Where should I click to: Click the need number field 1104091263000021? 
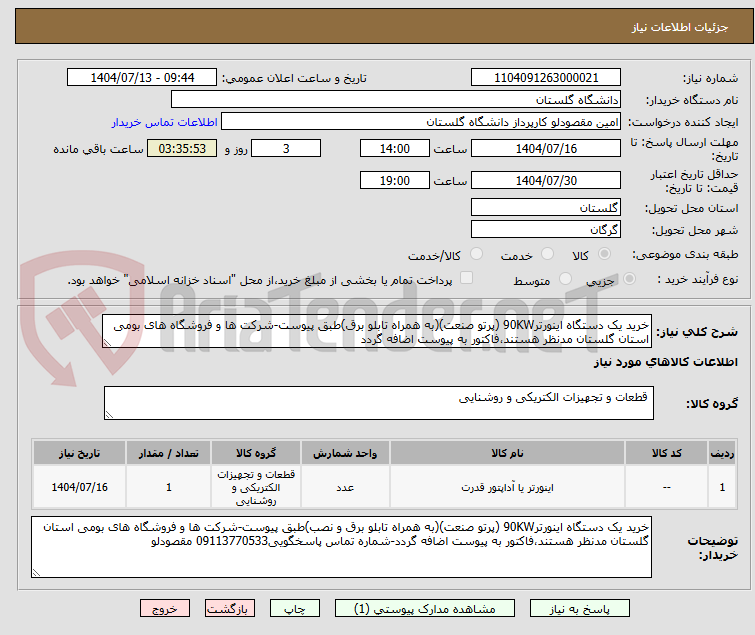coord(546,78)
